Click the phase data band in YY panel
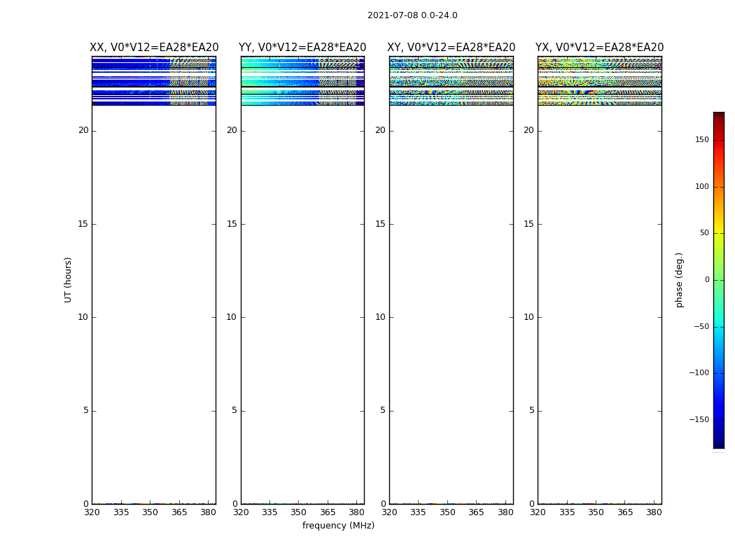Image resolution: width=735 pixels, height=560 pixels. pyautogui.click(x=302, y=80)
